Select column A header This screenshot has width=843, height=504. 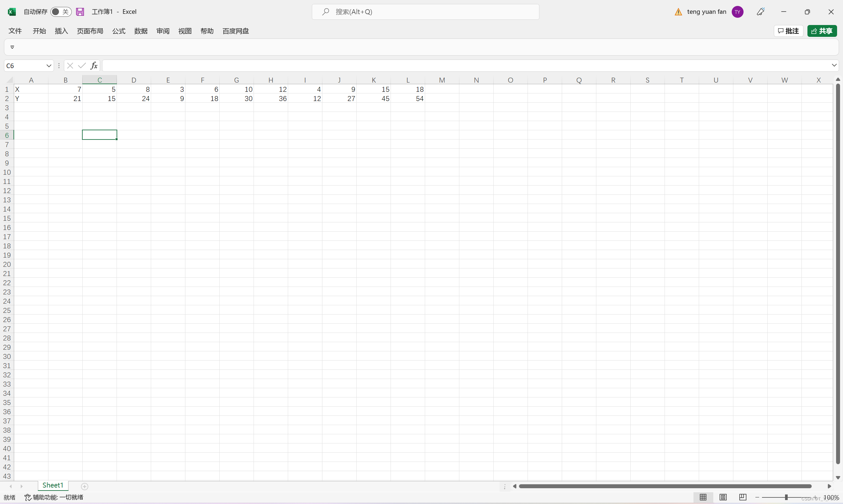pos(31,80)
